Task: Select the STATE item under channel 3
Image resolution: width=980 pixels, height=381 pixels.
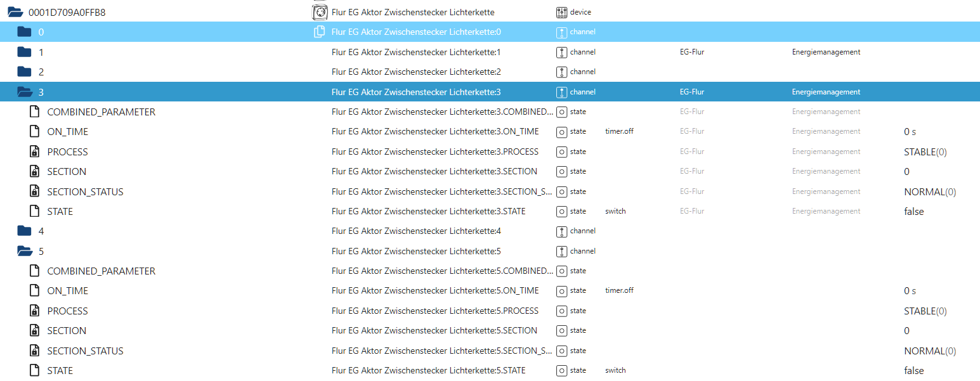Action: (x=60, y=211)
